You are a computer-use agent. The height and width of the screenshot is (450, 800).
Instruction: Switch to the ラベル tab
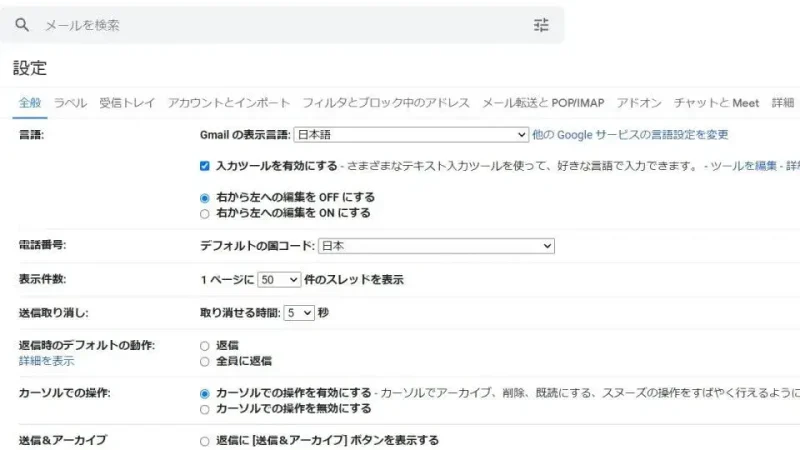pos(70,103)
